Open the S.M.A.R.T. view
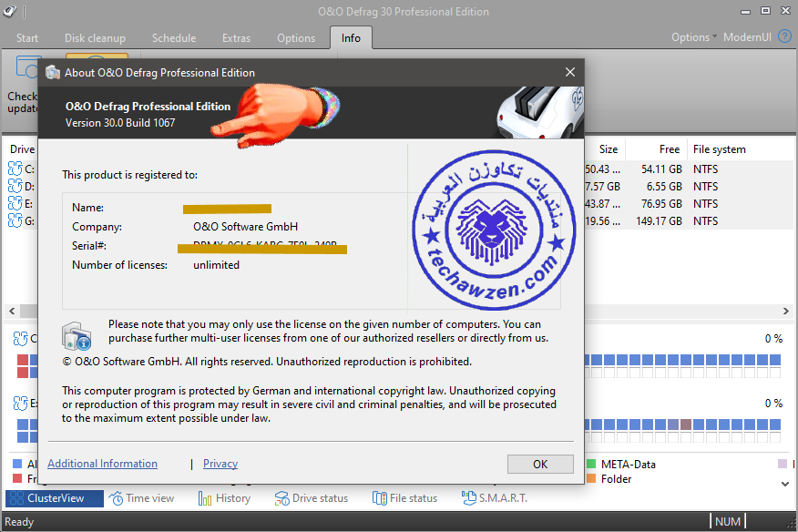 (x=495, y=498)
